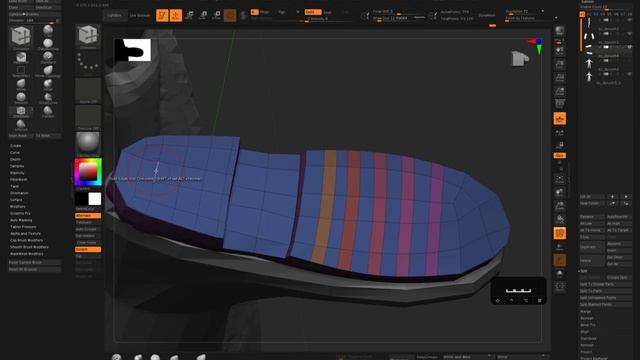The image size is (640, 360).
Task: Toggle the Mrgb button
Action: pyautogui.click(x=265, y=12)
